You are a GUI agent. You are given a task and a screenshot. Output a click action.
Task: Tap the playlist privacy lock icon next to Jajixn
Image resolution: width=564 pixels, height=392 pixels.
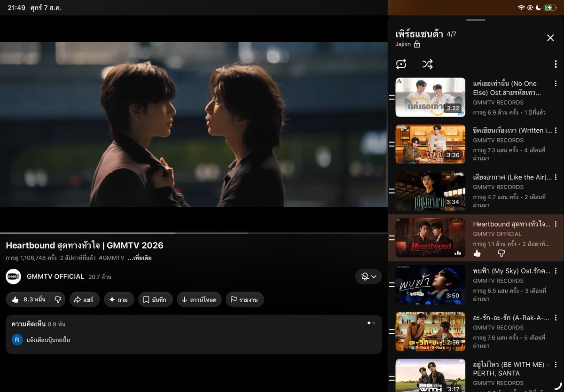coord(416,44)
